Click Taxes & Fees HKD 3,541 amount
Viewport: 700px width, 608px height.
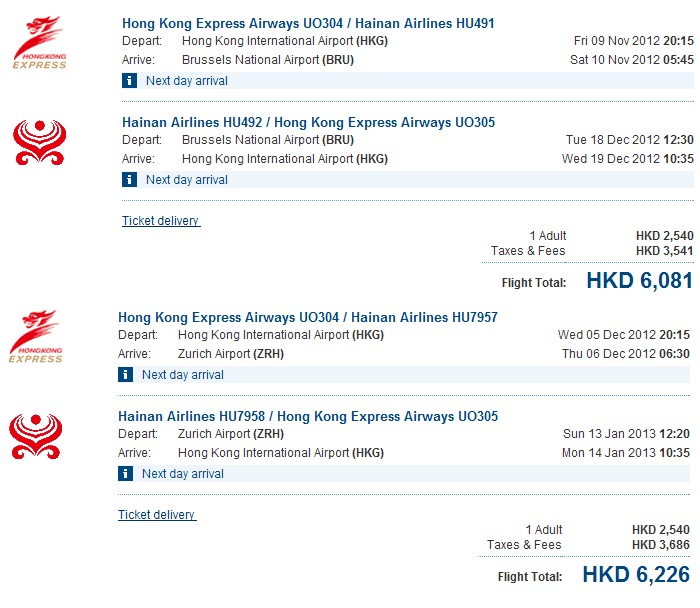[664, 251]
